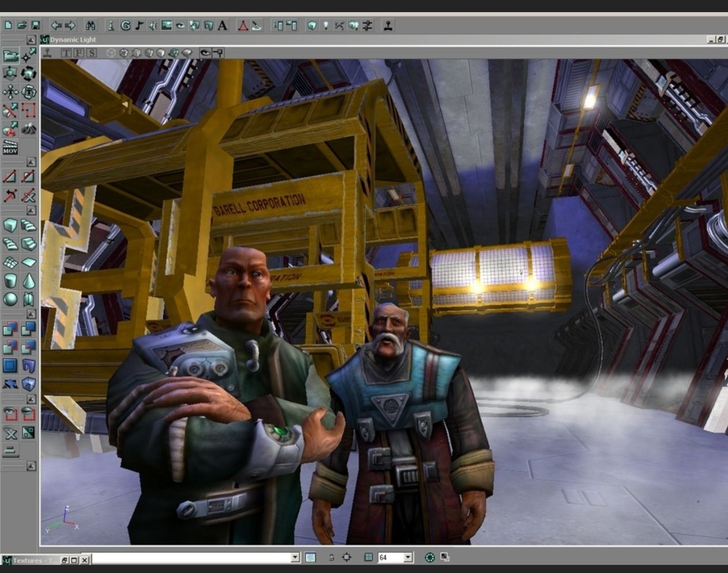Create a new map file
728x573 pixels.
point(8,25)
